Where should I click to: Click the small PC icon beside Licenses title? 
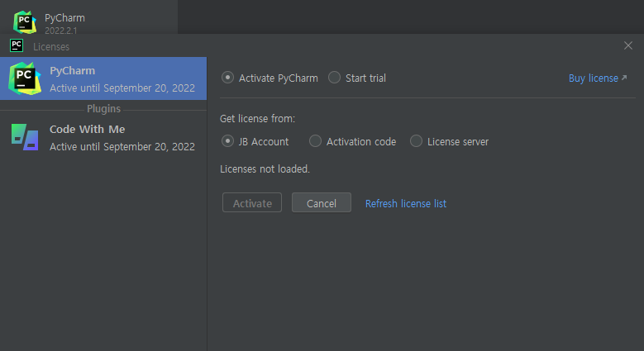click(17, 45)
